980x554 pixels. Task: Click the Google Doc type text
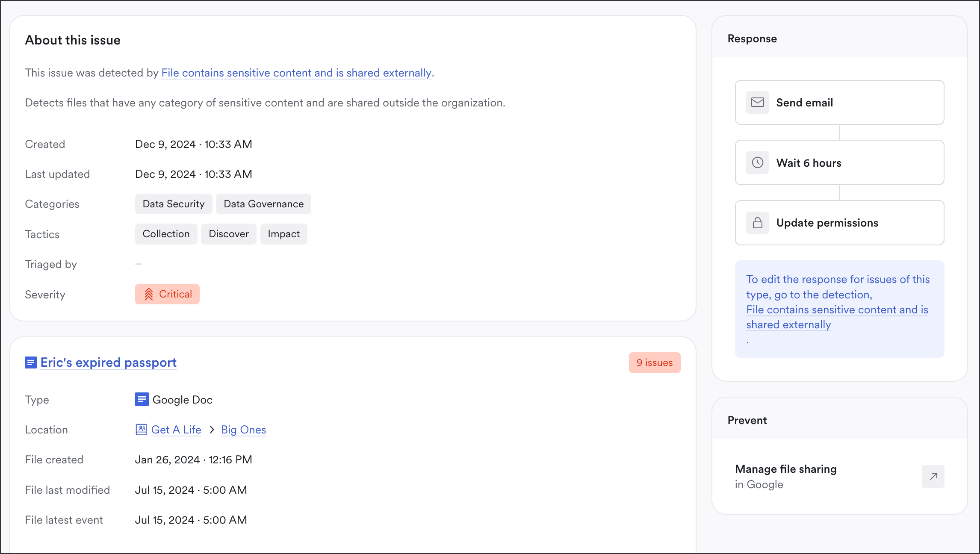pos(183,400)
